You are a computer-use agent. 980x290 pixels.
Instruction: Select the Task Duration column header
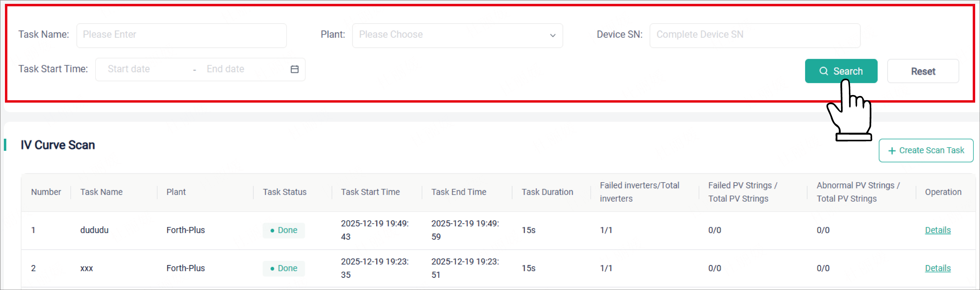click(x=547, y=192)
